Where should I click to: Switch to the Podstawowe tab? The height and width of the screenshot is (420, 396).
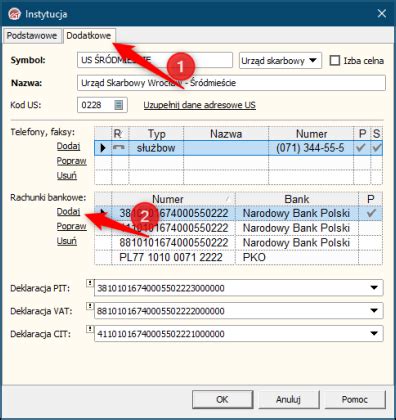tap(32, 36)
